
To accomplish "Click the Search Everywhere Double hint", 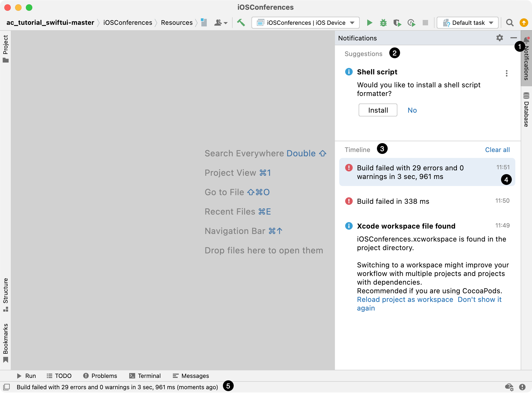I will coord(265,153).
